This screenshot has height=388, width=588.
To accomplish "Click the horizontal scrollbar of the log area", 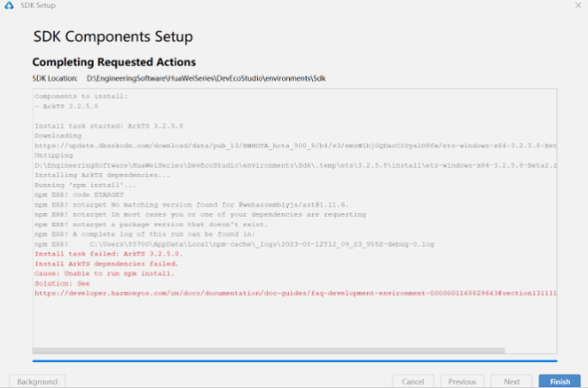I will [x=268, y=350].
